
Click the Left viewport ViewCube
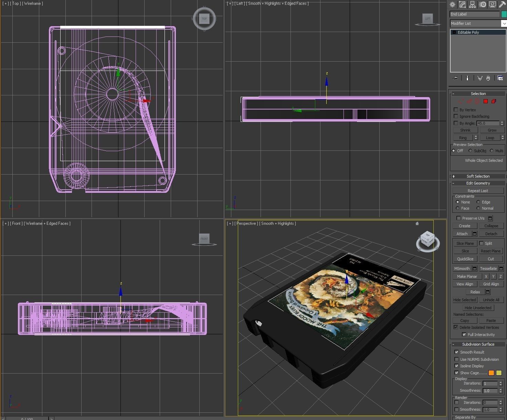point(427,19)
